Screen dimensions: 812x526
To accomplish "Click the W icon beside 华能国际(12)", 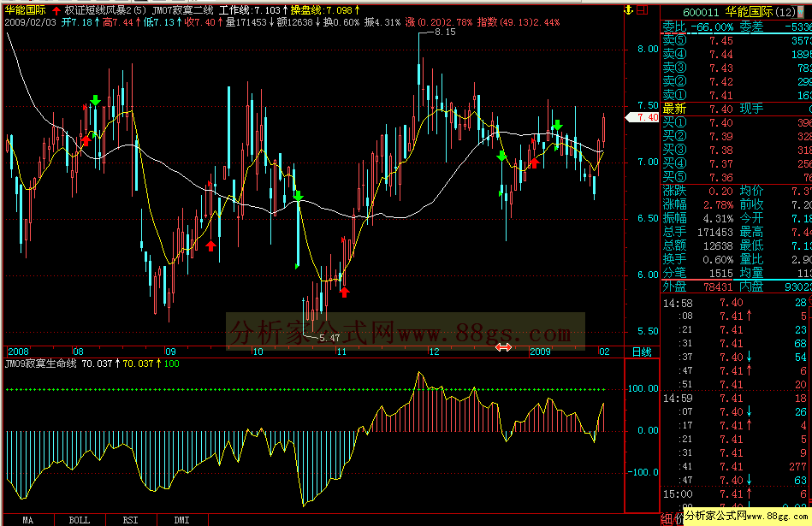I will (x=802, y=12).
